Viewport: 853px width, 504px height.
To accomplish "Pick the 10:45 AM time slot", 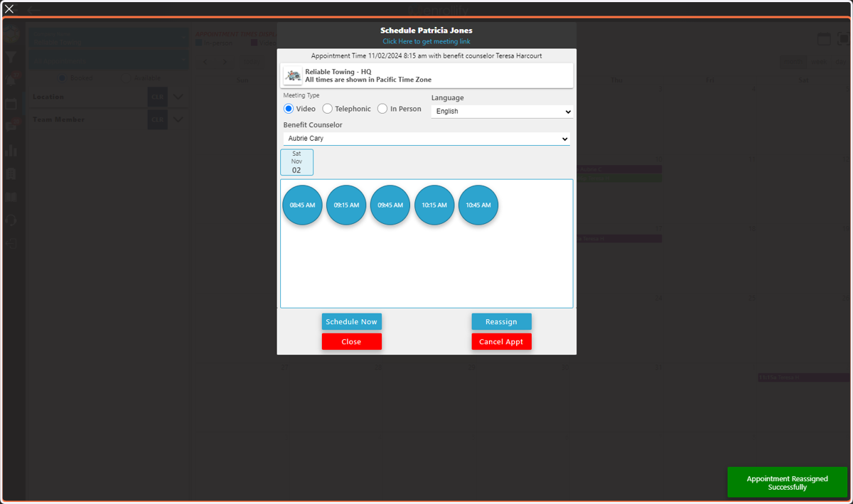I will pos(478,205).
